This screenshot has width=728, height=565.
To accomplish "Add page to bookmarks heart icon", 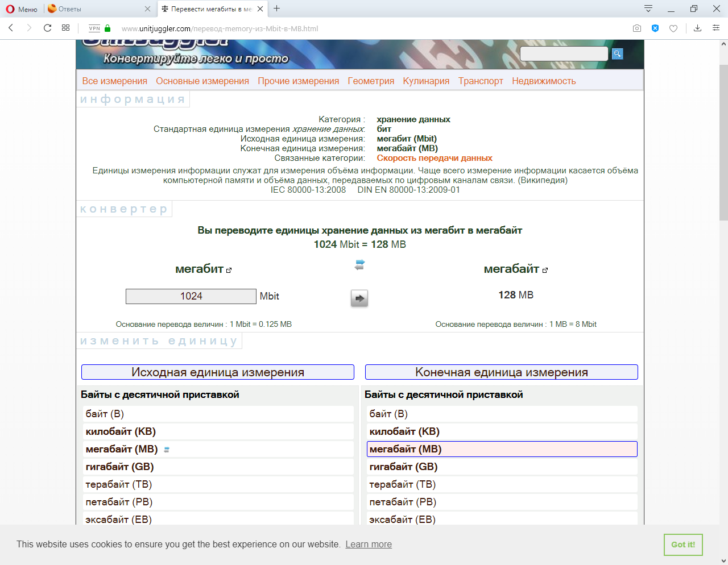I will pyautogui.click(x=673, y=28).
